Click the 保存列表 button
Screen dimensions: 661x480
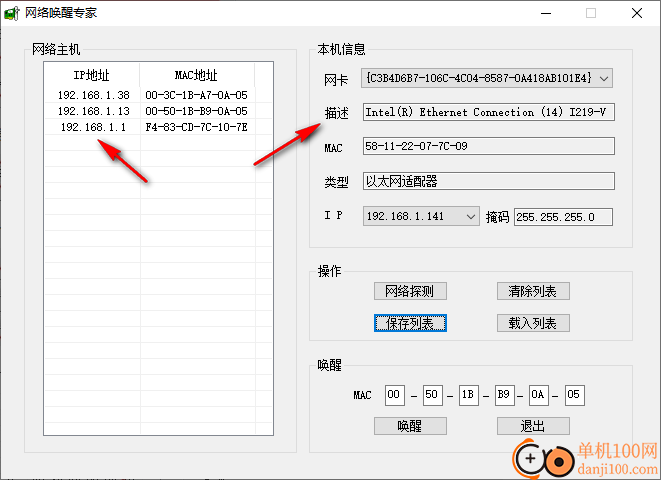click(x=410, y=323)
